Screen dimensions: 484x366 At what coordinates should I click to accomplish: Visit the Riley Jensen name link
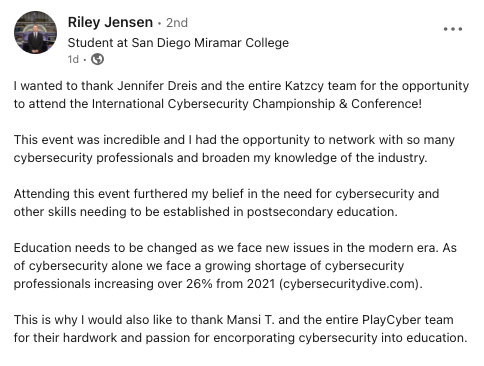point(110,22)
